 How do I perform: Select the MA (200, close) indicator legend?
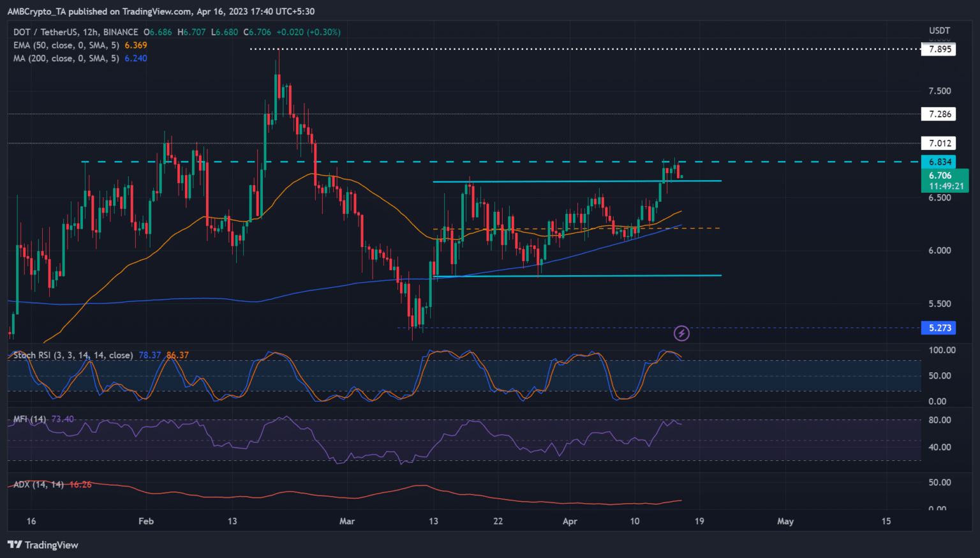pyautogui.click(x=66, y=58)
